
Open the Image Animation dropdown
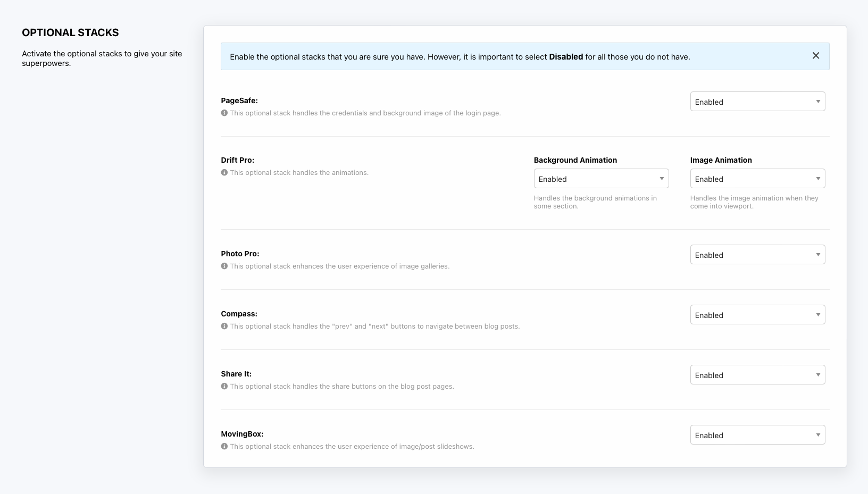pos(757,179)
